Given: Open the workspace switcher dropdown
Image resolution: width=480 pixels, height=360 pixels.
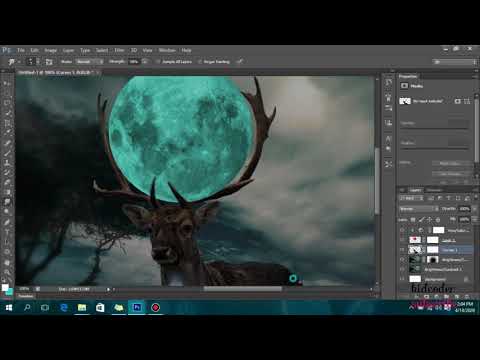Looking at the screenshot, I should click(455, 62).
